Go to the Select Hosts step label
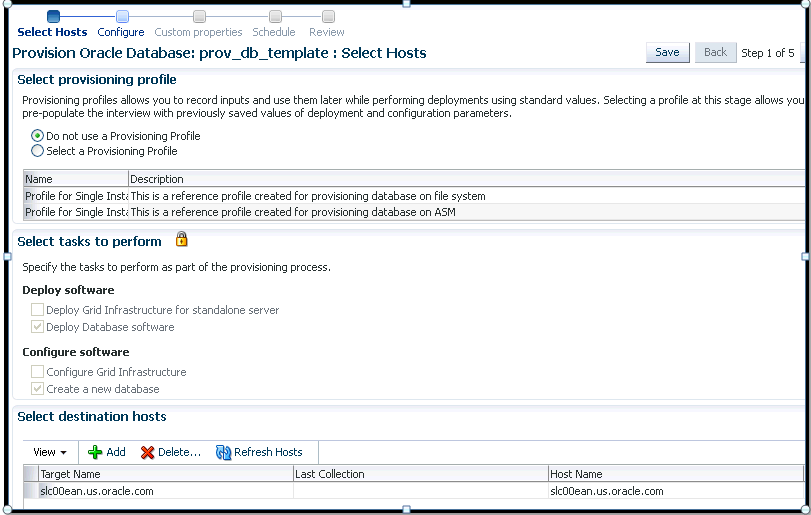 pyautogui.click(x=52, y=32)
